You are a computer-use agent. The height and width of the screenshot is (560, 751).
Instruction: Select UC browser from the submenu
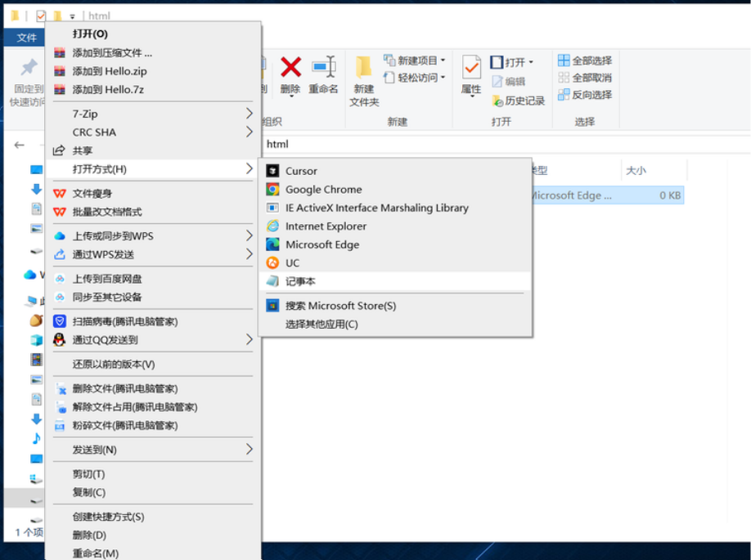[293, 262]
